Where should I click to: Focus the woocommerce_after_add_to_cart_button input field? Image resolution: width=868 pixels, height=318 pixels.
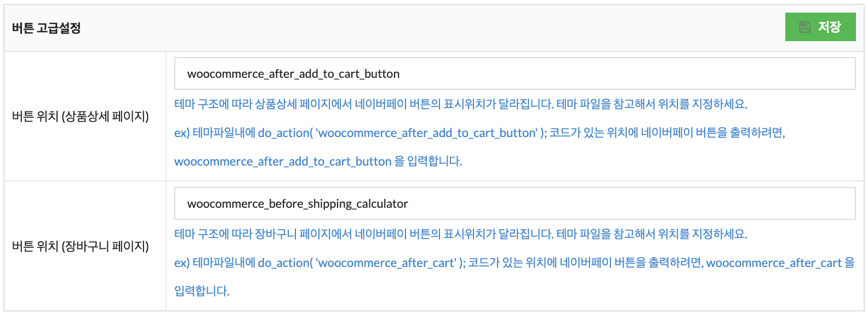pyautogui.click(x=515, y=73)
